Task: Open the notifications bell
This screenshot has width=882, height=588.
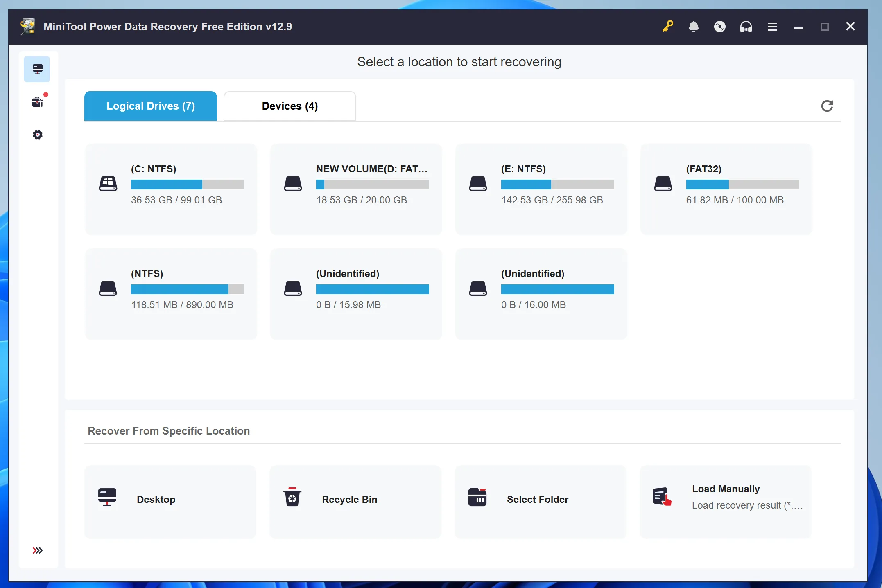Action: point(694,27)
